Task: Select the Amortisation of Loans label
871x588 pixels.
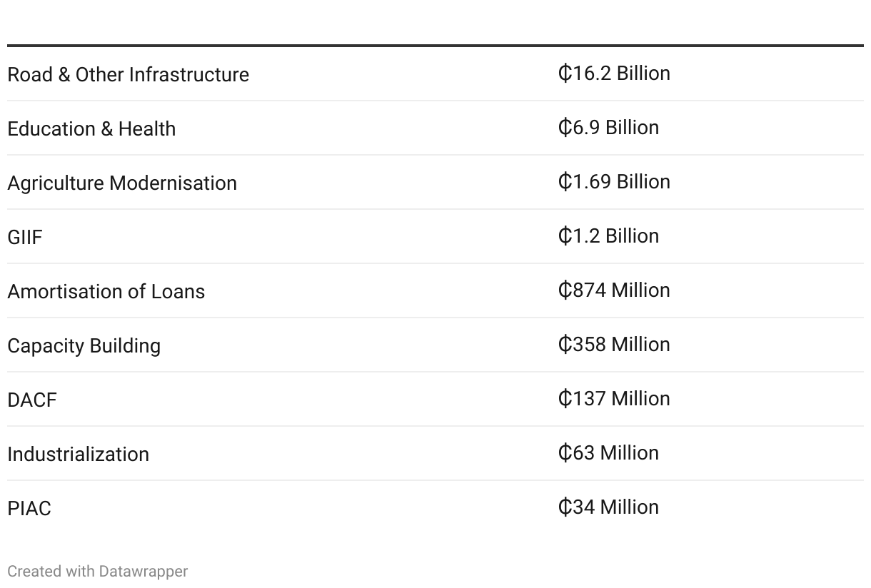Action: point(106,292)
